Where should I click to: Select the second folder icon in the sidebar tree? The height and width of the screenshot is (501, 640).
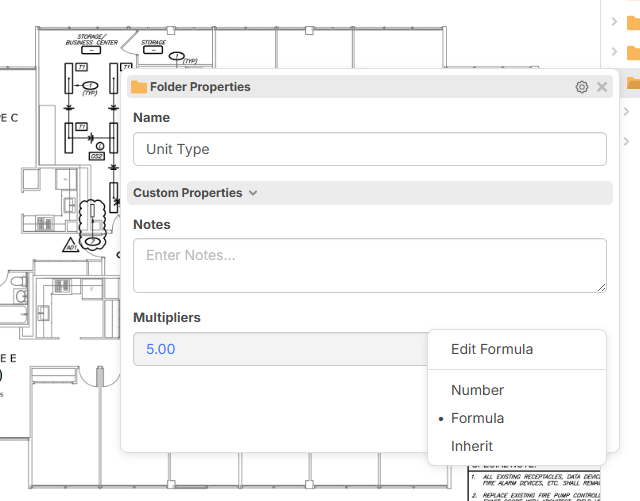633,52
